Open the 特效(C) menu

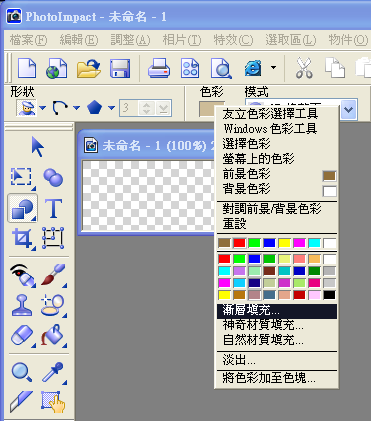coord(233,40)
